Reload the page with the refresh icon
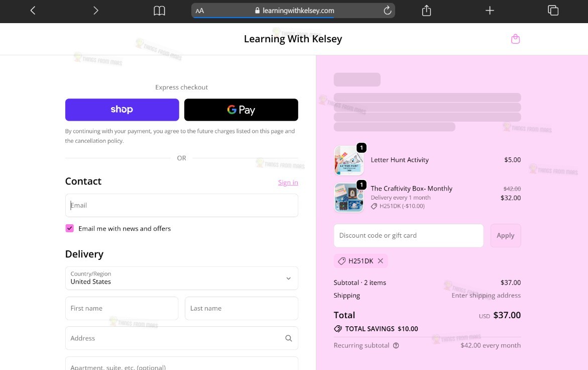The width and height of the screenshot is (588, 370). point(387,11)
